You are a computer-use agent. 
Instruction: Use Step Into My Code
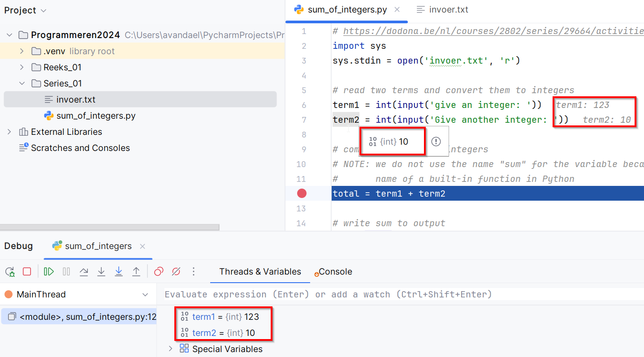pos(118,271)
